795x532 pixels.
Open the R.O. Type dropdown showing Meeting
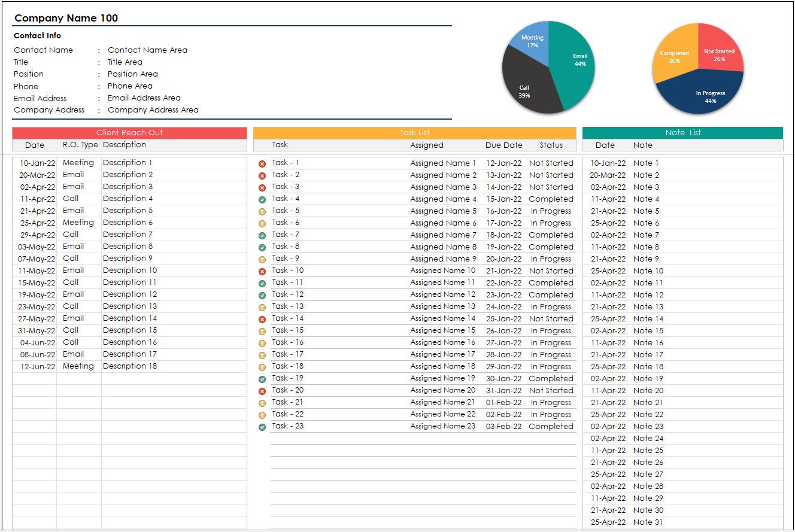(78, 162)
